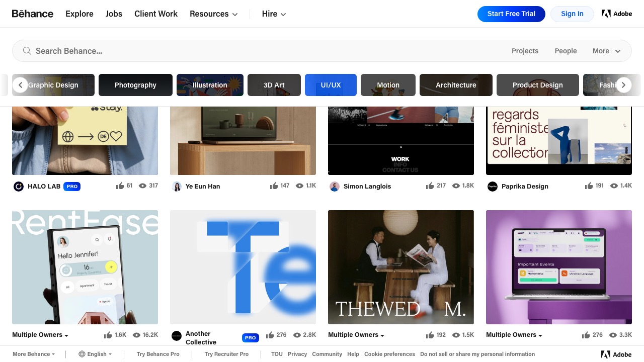Screen dimensions: 644x362
Task: Open Cookie preferences link
Action: click(389, 354)
